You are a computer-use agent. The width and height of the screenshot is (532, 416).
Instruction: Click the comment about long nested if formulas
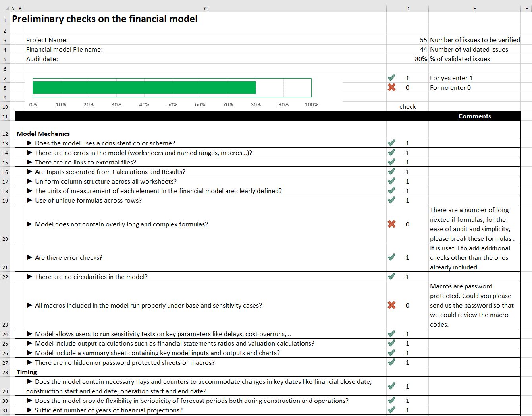point(474,224)
